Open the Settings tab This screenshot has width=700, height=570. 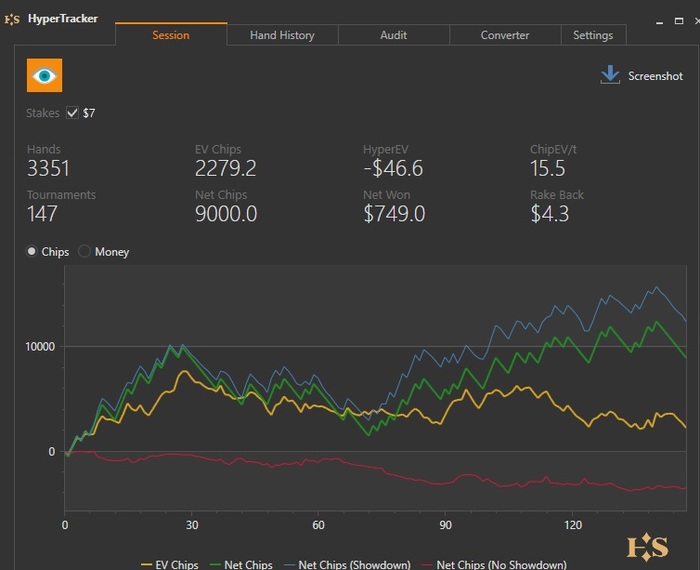coord(593,35)
